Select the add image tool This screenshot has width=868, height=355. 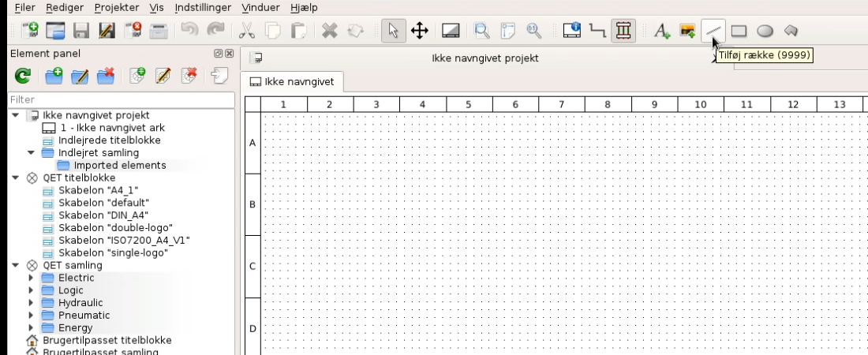pyautogui.click(x=687, y=31)
